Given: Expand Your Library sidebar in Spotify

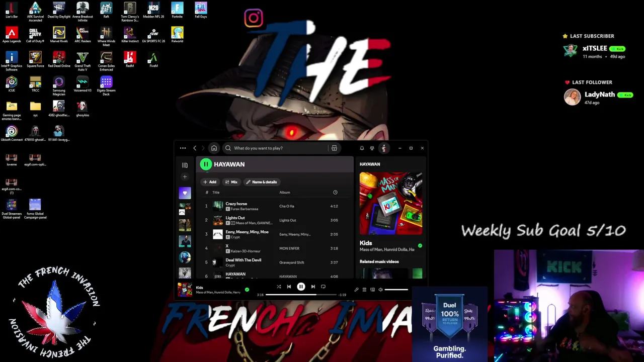Looking at the screenshot, I should click(x=185, y=165).
